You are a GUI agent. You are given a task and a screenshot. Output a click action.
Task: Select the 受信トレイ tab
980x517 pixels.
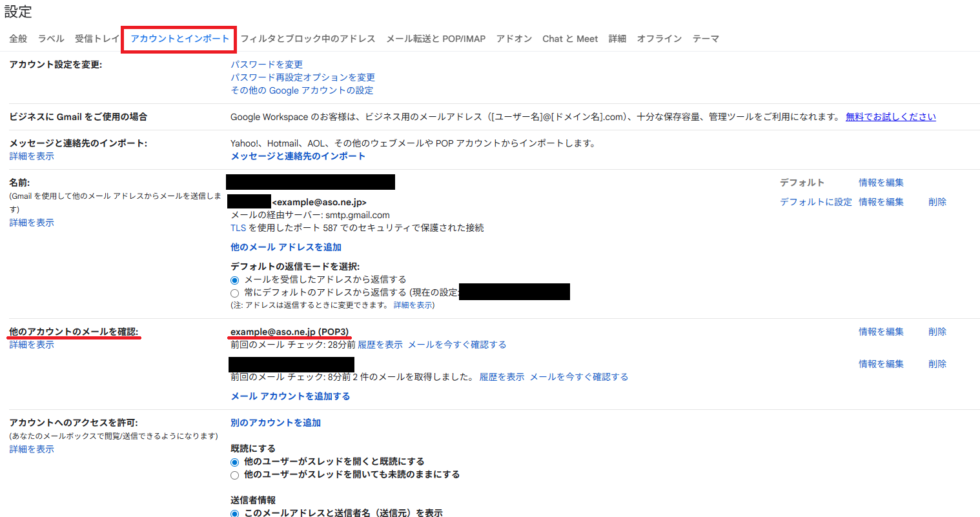pyautogui.click(x=96, y=38)
